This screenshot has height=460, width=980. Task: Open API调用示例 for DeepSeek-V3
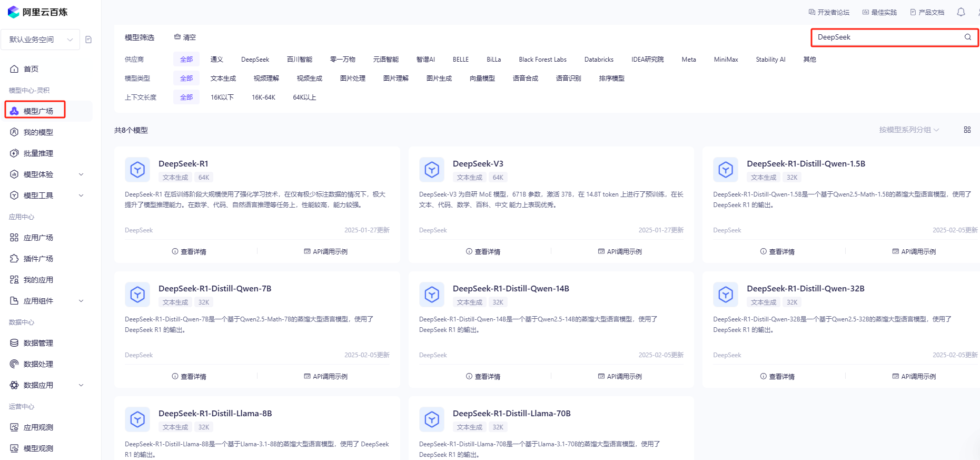pyautogui.click(x=620, y=252)
